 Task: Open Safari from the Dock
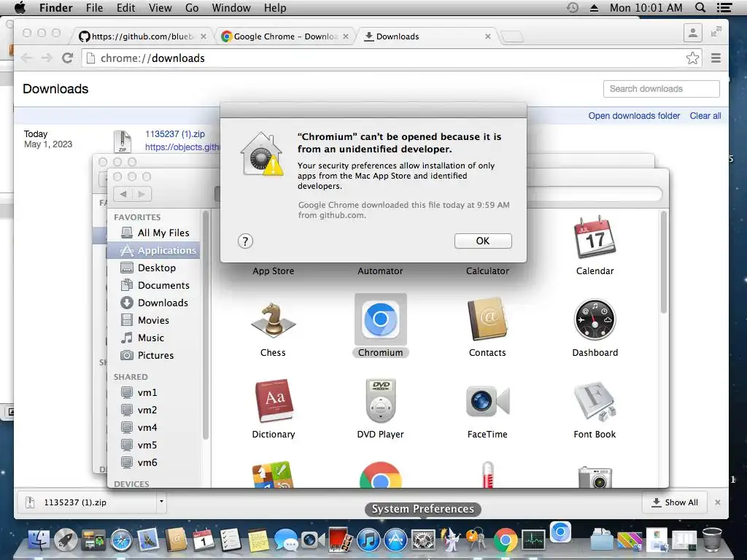tap(121, 540)
